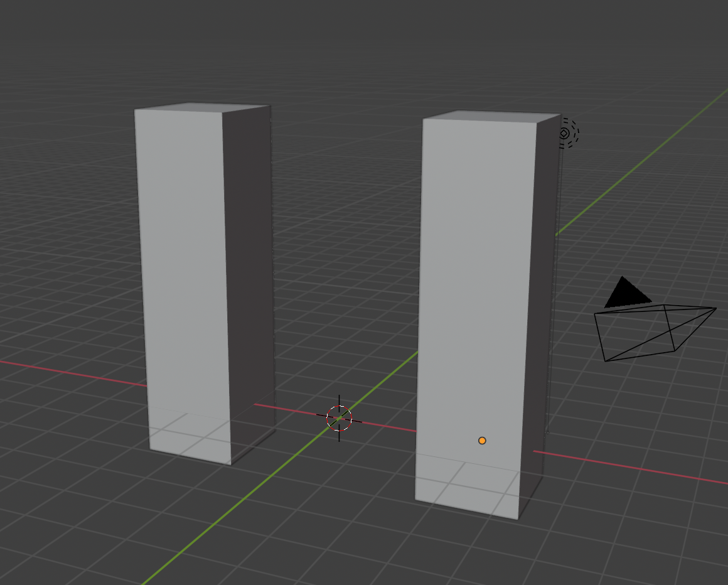Click the orange origin dot on right cuboid
Viewport: 728px width, 585px height.
pos(482,441)
